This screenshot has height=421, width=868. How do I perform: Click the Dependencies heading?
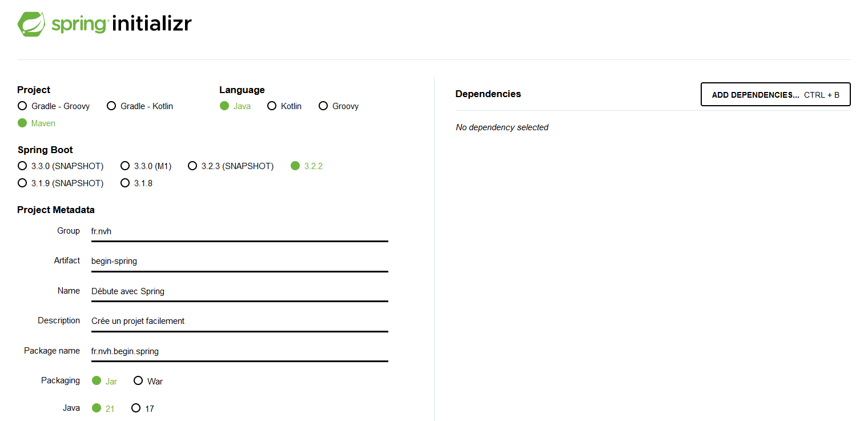488,94
